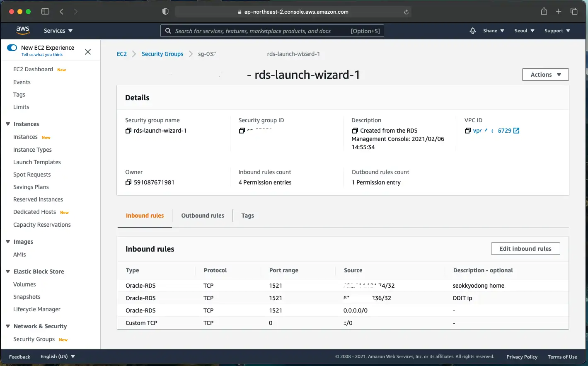Open Instances list in sidebar

(25, 137)
